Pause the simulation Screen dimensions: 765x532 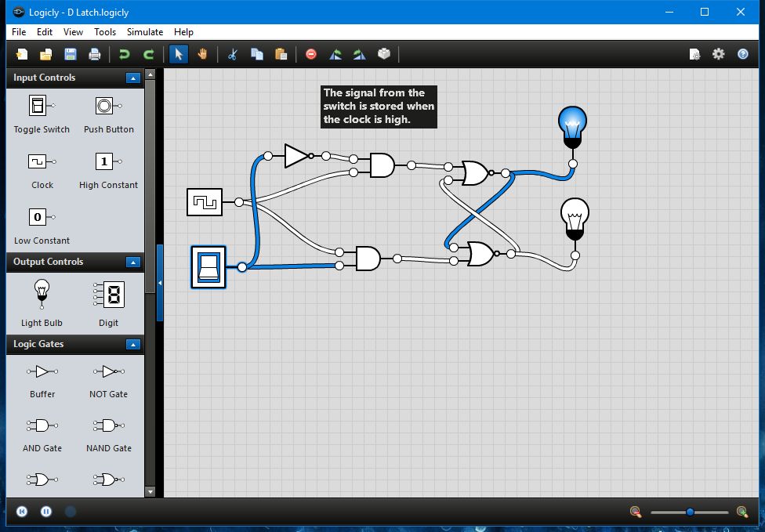(46, 512)
